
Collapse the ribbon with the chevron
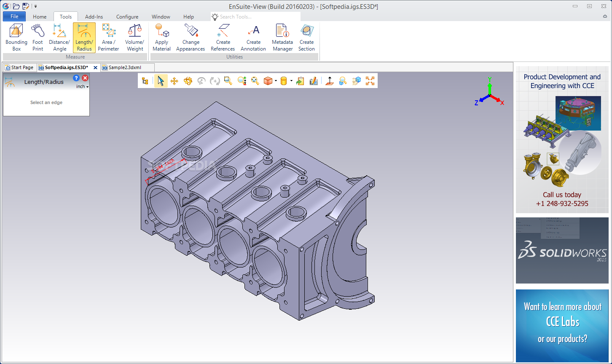(605, 16)
